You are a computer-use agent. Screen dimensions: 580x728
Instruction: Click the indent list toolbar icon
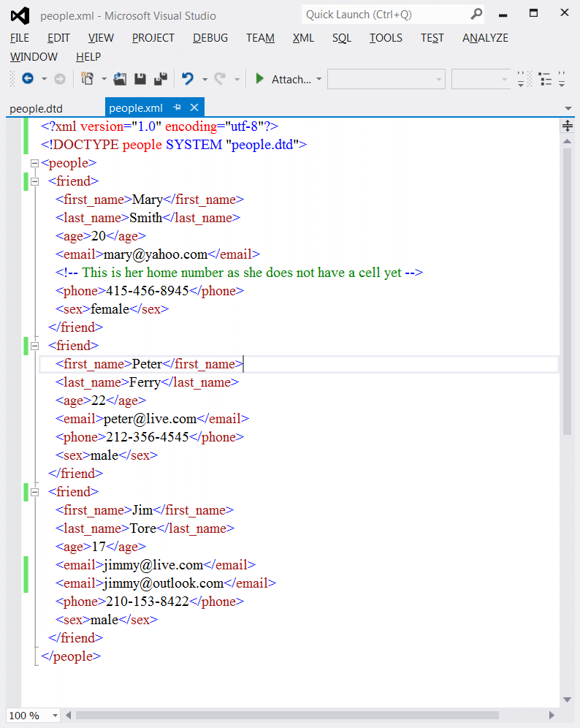(545, 79)
